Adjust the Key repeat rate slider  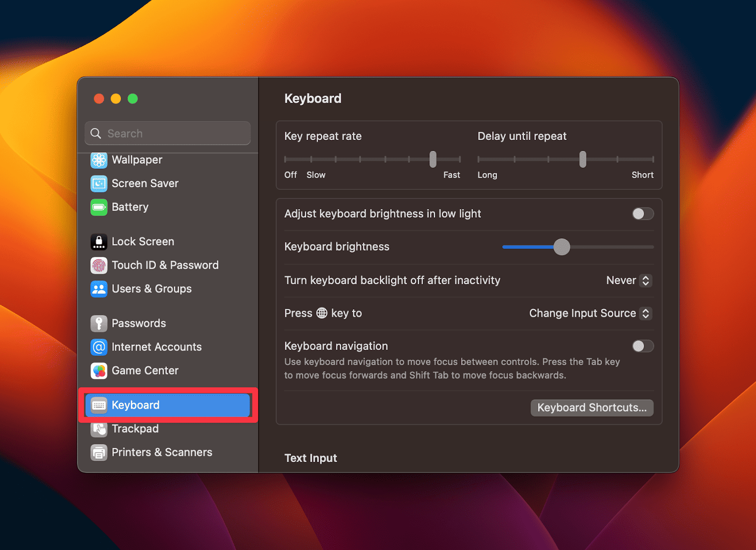tap(433, 159)
